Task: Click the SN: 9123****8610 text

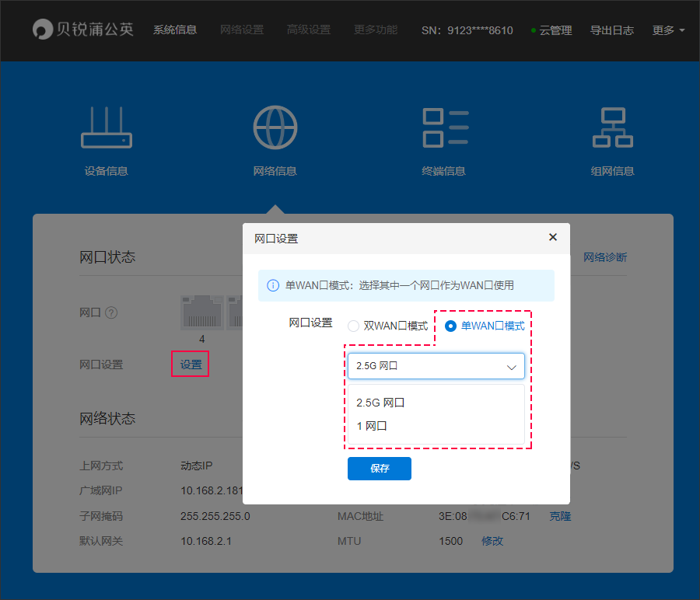Action: [x=467, y=30]
